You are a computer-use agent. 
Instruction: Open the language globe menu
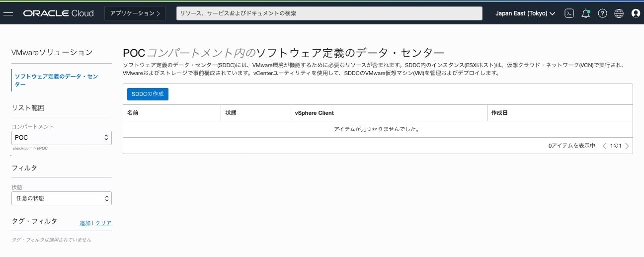pos(619,13)
